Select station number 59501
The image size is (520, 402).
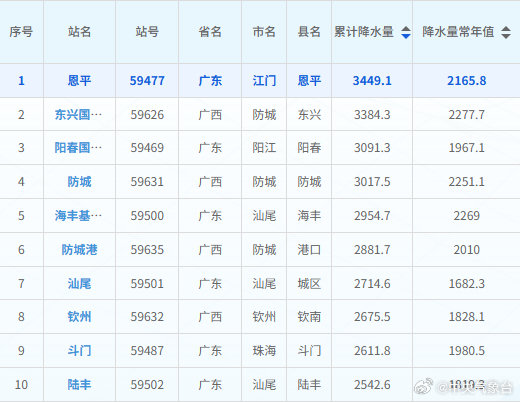pyautogui.click(x=147, y=284)
